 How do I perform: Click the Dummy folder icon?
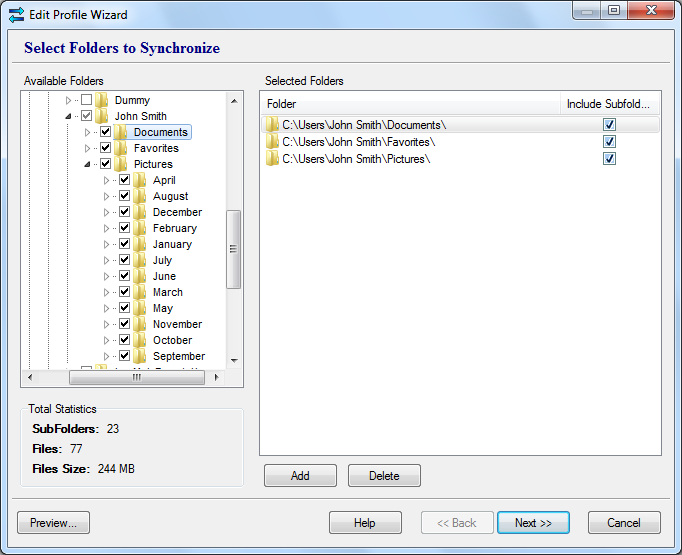[102, 100]
